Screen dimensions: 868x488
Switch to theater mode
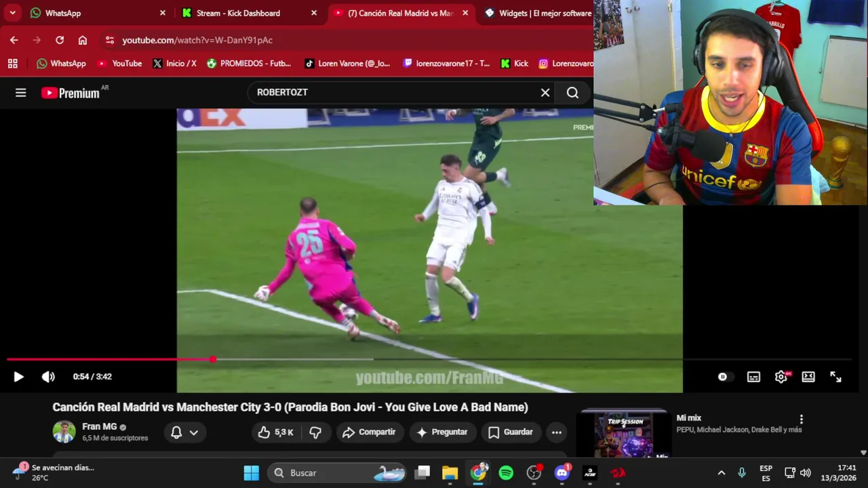click(808, 377)
